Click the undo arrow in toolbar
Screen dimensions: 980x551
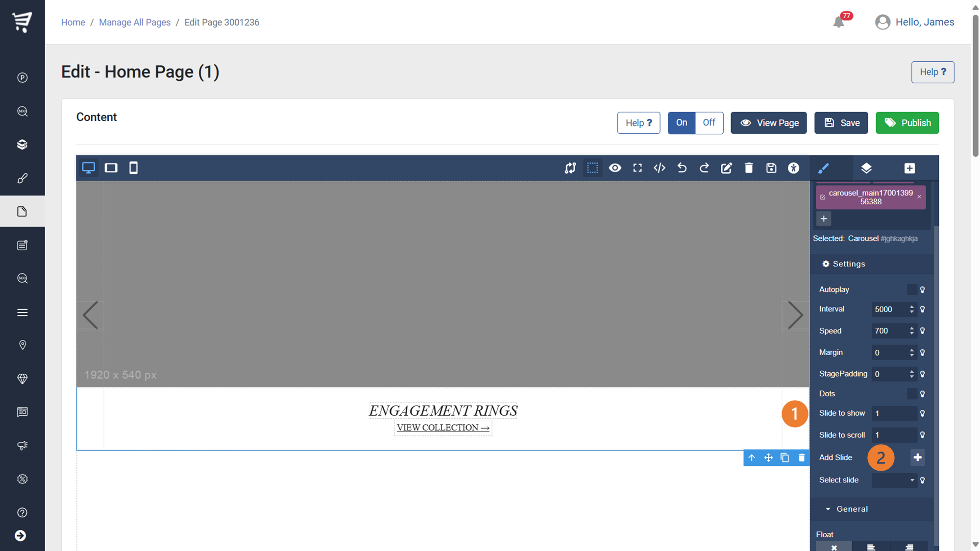click(682, 168)
